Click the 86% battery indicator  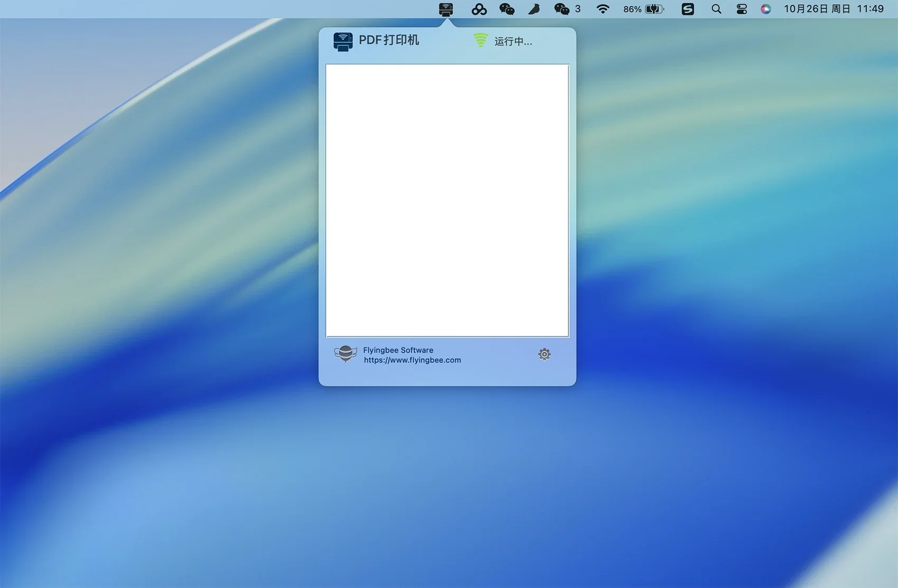click(x=643, y=9)
